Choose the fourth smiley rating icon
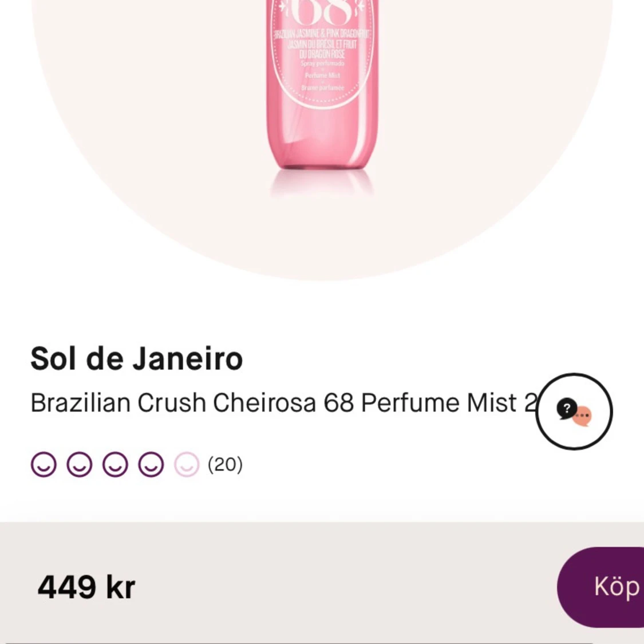 tap(151, 464)
